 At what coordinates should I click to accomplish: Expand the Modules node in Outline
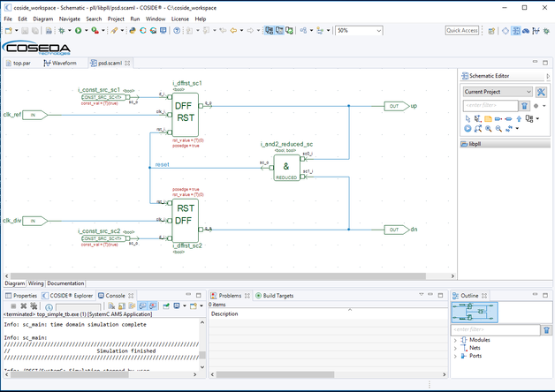click(x=455, y=340)
